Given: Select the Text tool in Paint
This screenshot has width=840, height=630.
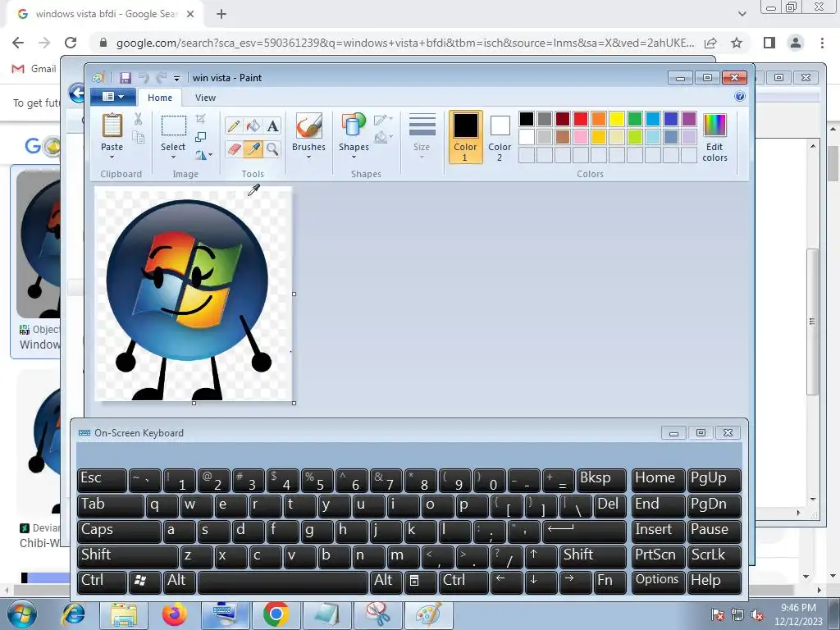Looking at the screenshot, I should click(x=272, y=126).
